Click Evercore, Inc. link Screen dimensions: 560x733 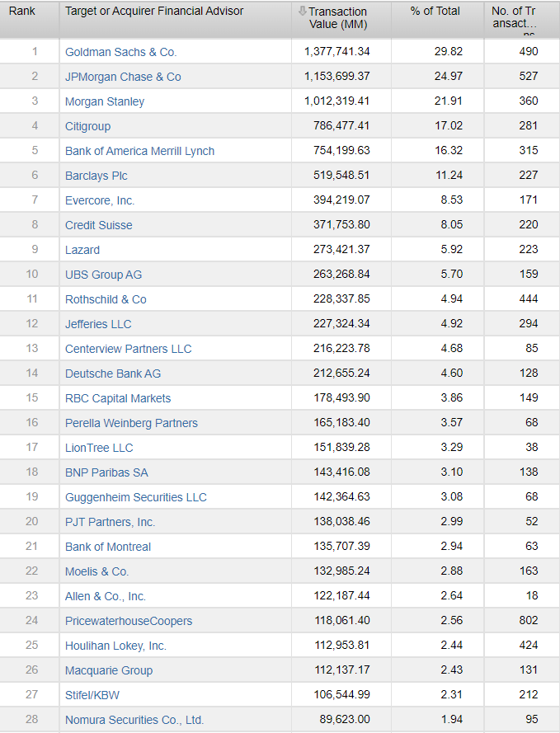100,200
